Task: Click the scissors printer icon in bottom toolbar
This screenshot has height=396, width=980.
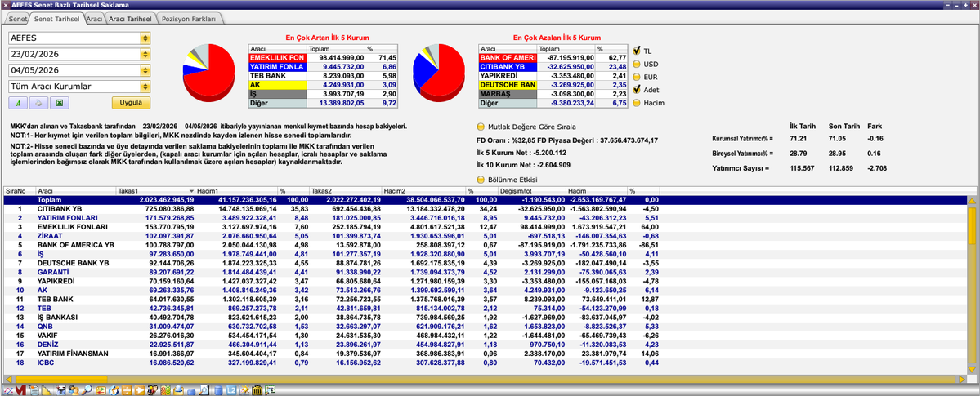Action: pos(60,390)
